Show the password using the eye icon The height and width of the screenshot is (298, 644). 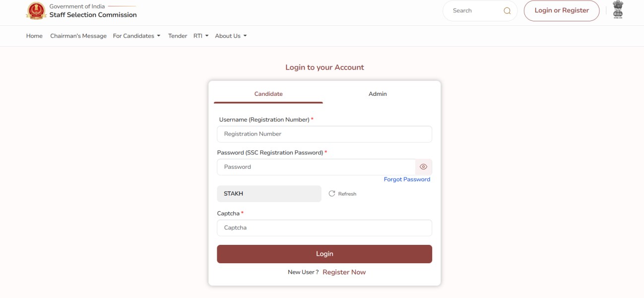[424, 167]
